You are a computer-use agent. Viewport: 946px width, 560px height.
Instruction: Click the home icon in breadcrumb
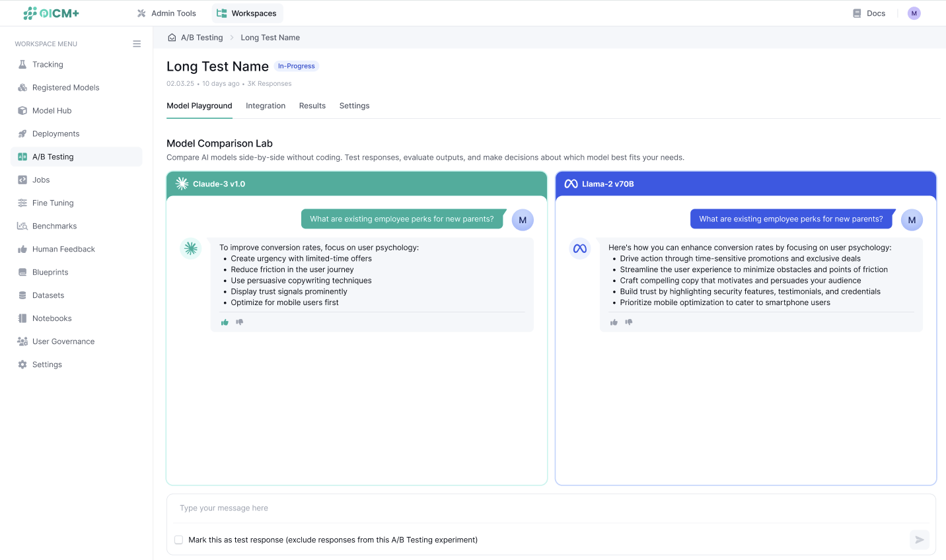coord(172,38)
